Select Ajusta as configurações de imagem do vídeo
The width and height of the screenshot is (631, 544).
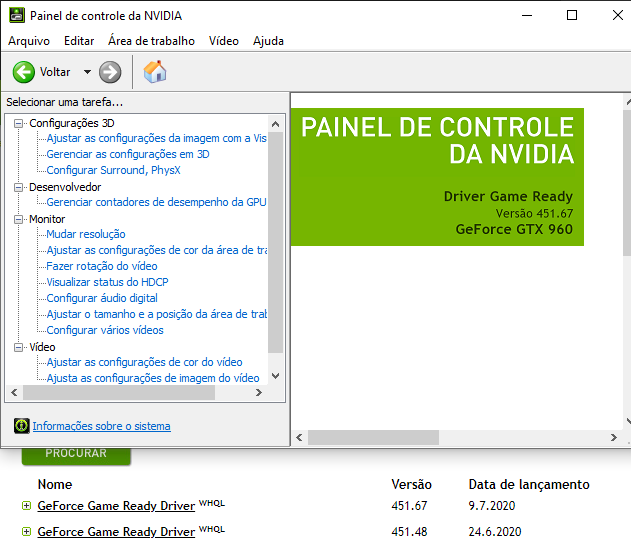[x=153, y=378]
